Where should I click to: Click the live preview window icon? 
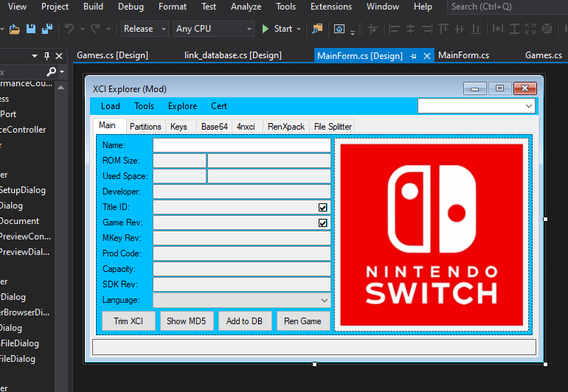tap(339, 29)
